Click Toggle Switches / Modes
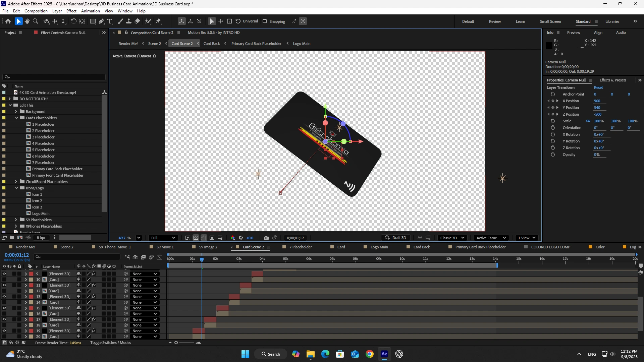Image resolution: width=644 pixels, height=362 pixels. point(110,343)
